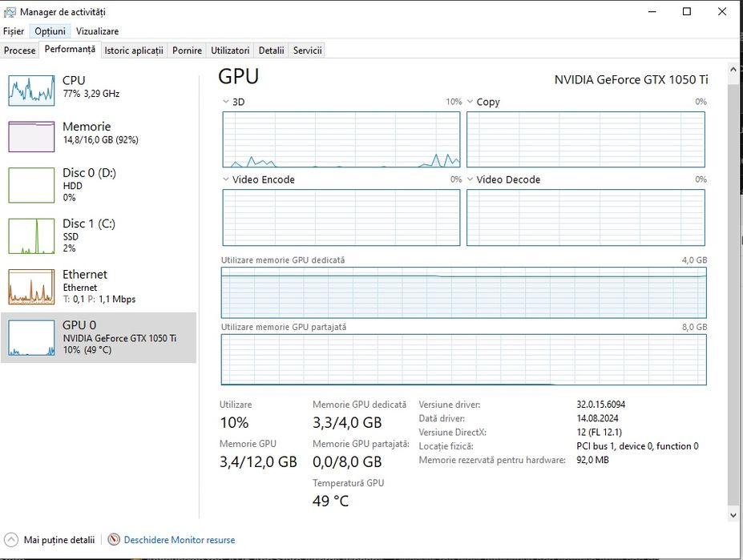
Task: Collapse view with Mai puține detalii arrow icon
Action: (11, 540)
